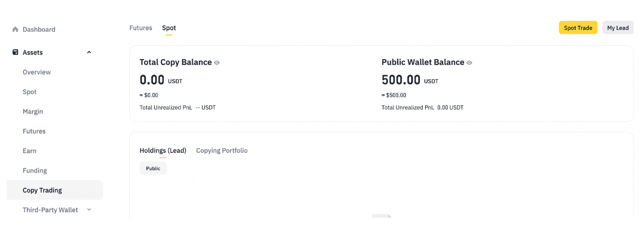644x231 pixels.
Task: Open the My Lead button
Action: 618,28
